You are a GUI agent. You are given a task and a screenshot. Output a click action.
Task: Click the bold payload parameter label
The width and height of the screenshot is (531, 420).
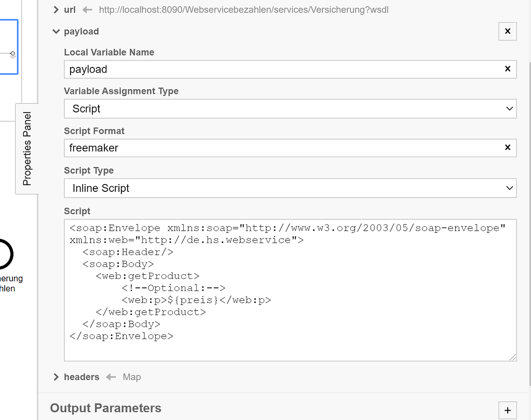[x=81, y=31]
